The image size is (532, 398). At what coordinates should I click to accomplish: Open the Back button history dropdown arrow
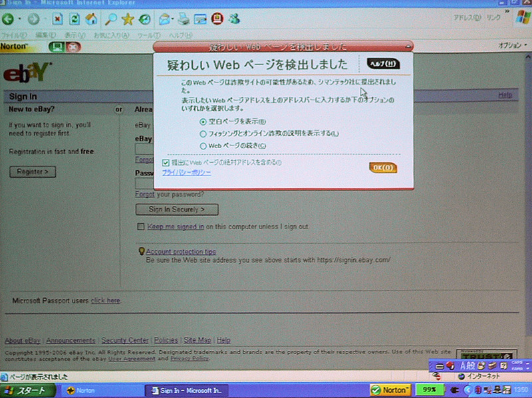[x=19, y=19]
